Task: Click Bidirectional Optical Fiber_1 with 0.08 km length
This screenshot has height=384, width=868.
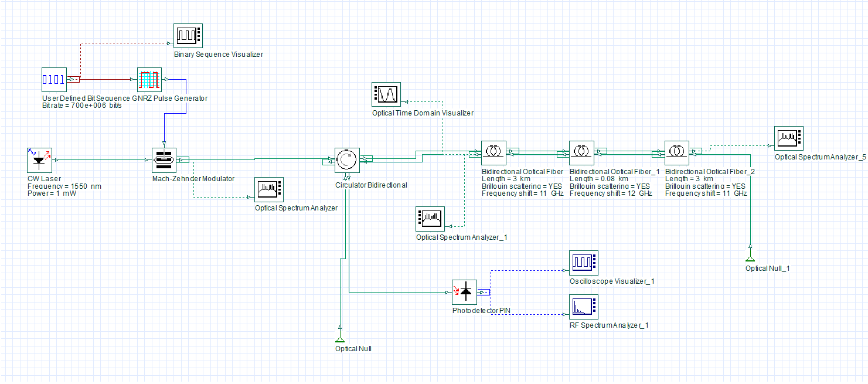Action: (581, 152)
